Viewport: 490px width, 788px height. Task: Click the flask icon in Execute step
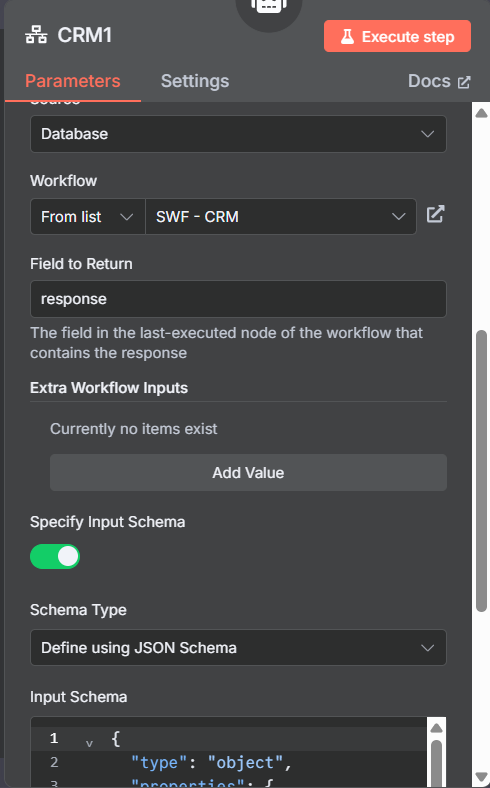coord(347,37)
